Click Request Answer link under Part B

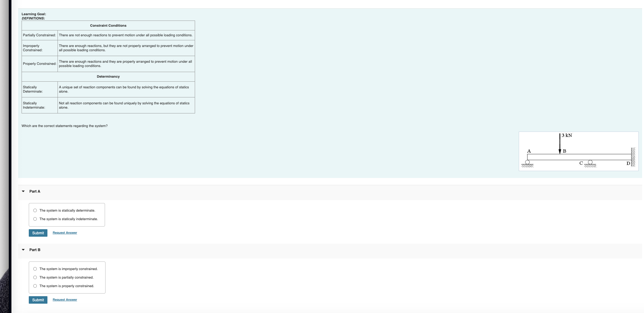(65, 300)
